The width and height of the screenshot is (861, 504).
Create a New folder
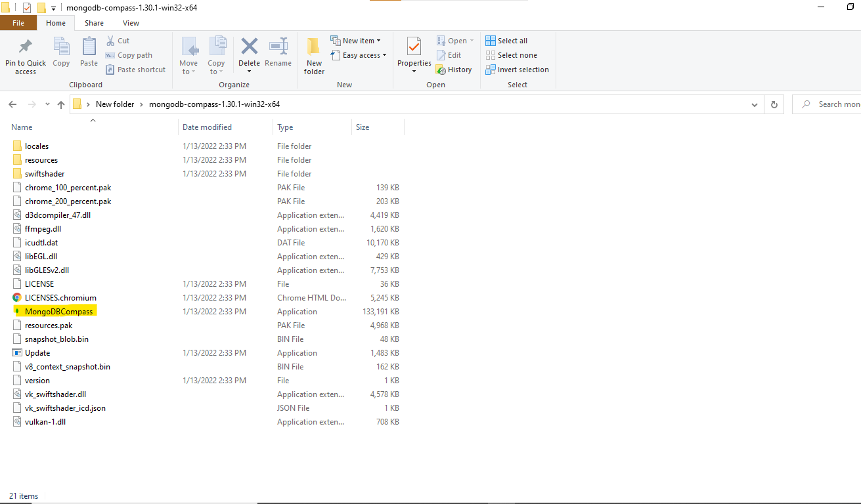(314, 56)
